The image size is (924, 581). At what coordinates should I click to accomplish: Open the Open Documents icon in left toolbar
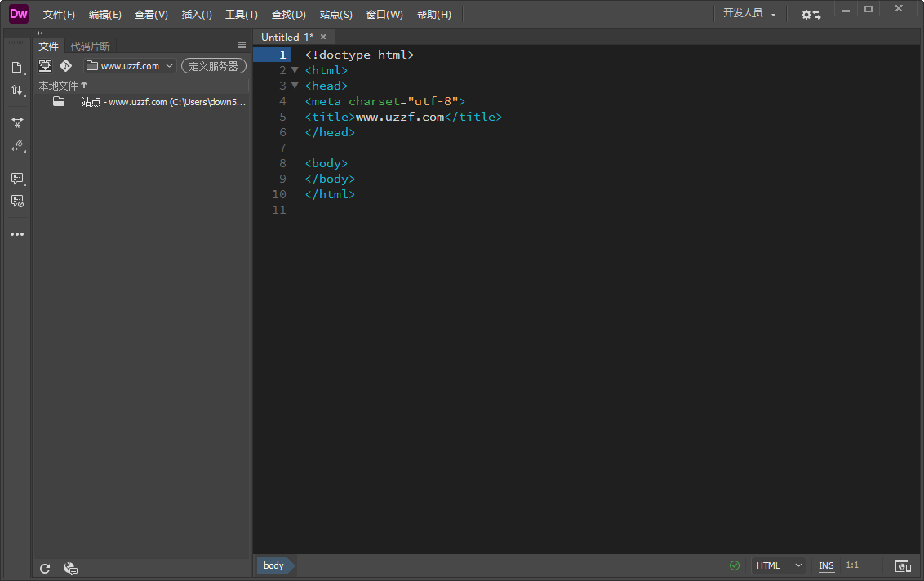tap(17, 67)
